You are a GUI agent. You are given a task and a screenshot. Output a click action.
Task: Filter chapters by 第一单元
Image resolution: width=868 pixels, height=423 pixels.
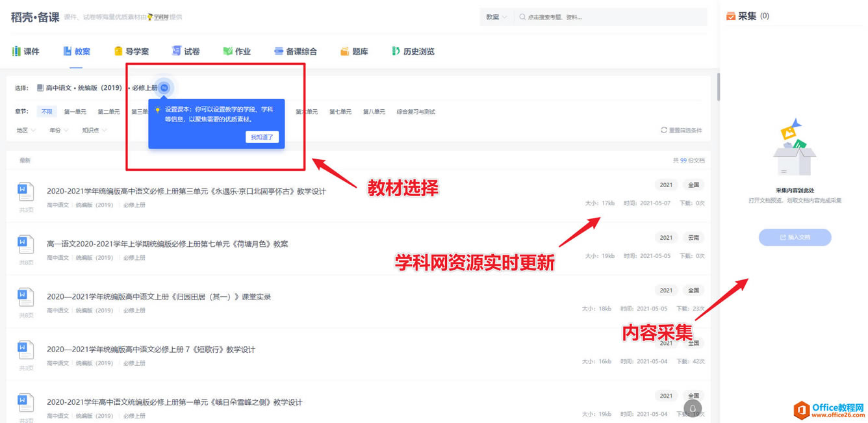point(75,112)
